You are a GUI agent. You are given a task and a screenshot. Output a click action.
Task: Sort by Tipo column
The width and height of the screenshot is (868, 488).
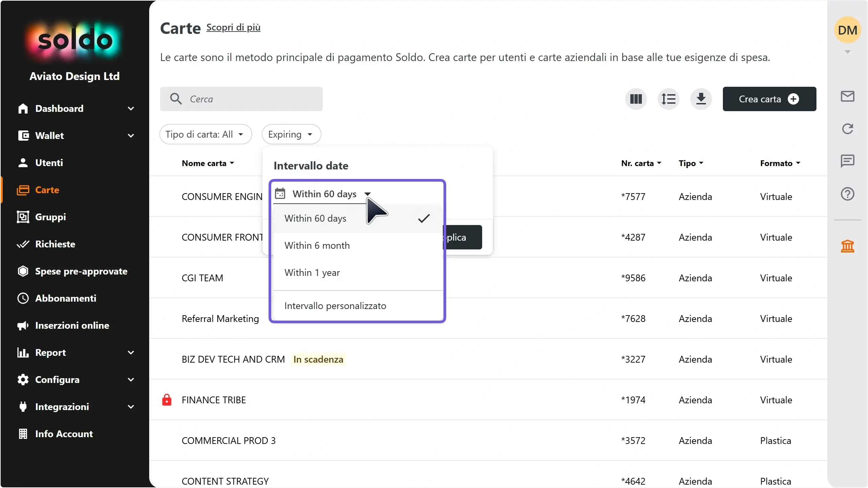(691, 163)
